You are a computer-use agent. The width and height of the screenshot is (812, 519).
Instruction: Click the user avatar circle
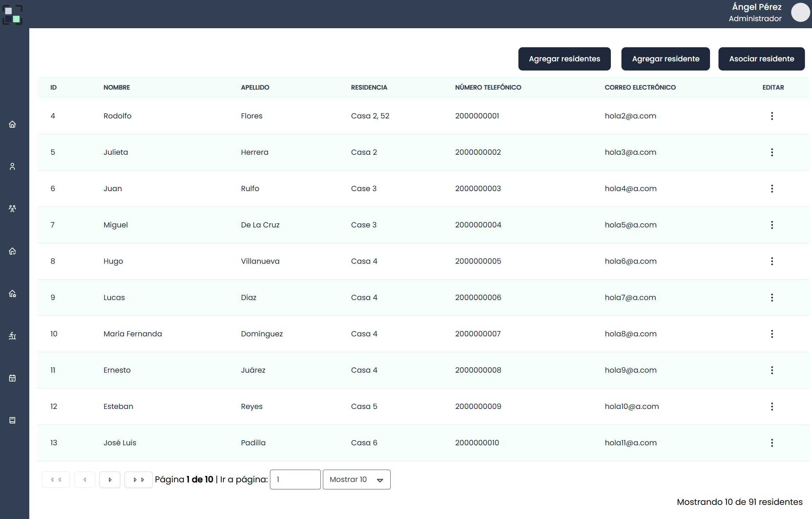tap(800, 13)
